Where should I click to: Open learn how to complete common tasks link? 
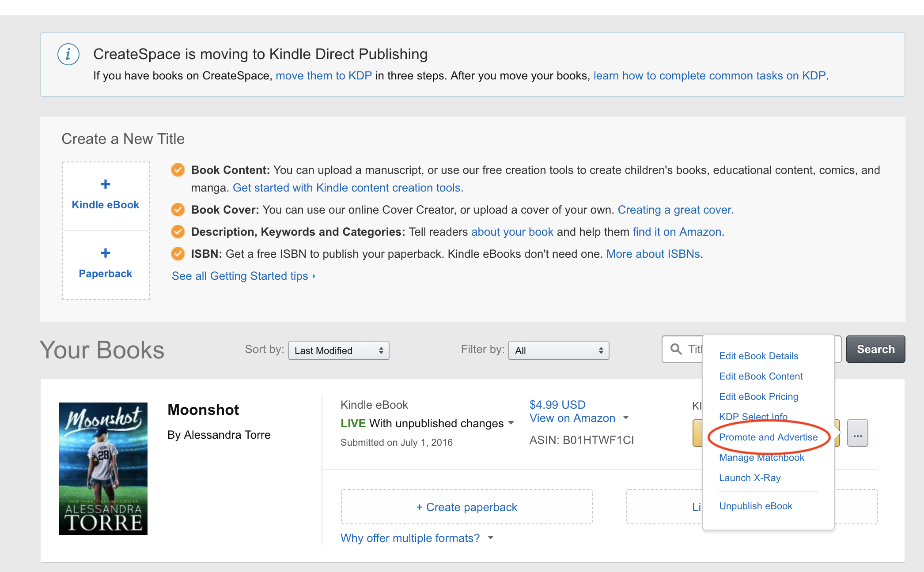709,75
